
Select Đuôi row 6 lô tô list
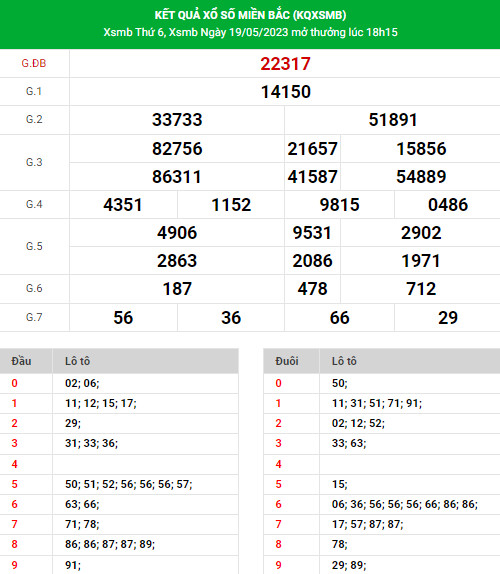[404, 504]
